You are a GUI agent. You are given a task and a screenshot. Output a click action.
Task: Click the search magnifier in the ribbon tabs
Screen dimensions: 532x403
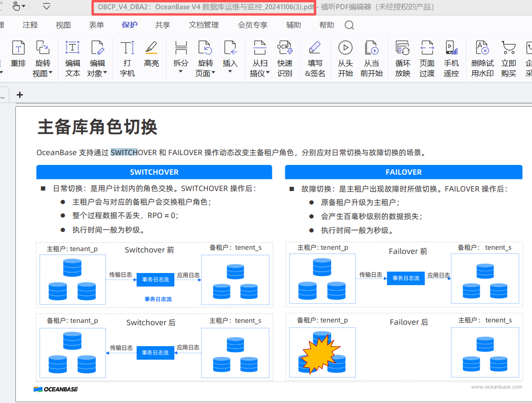coord(349,25)
